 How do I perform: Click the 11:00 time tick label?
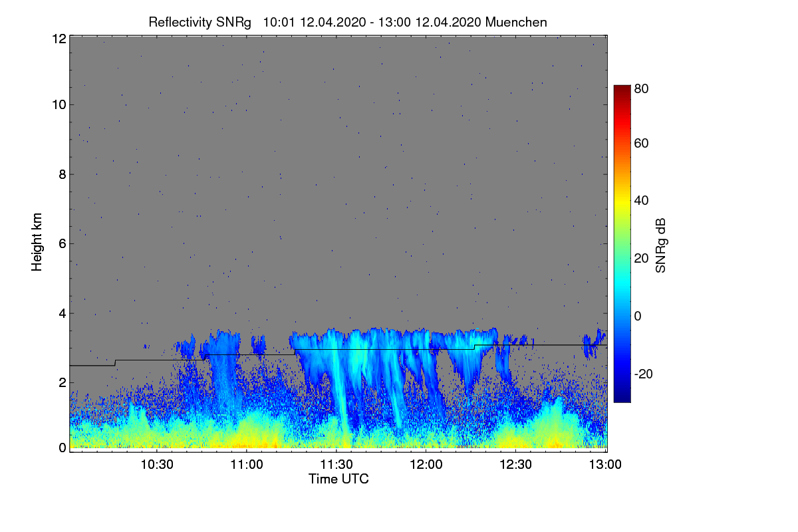point(247,464)
